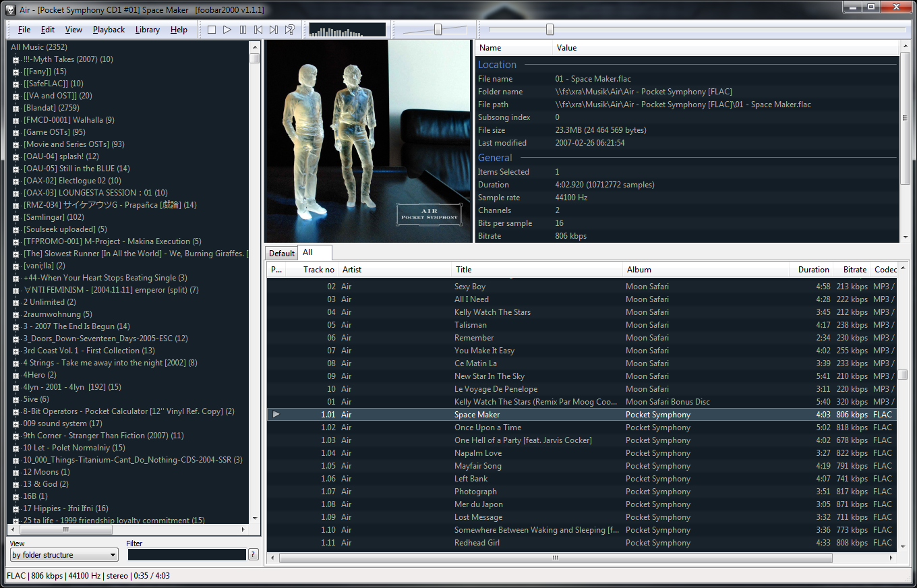Screen dimensions: 917x588
Task: Click the Sample rate value '44100 Hz'
Action: tap(571, 198)
